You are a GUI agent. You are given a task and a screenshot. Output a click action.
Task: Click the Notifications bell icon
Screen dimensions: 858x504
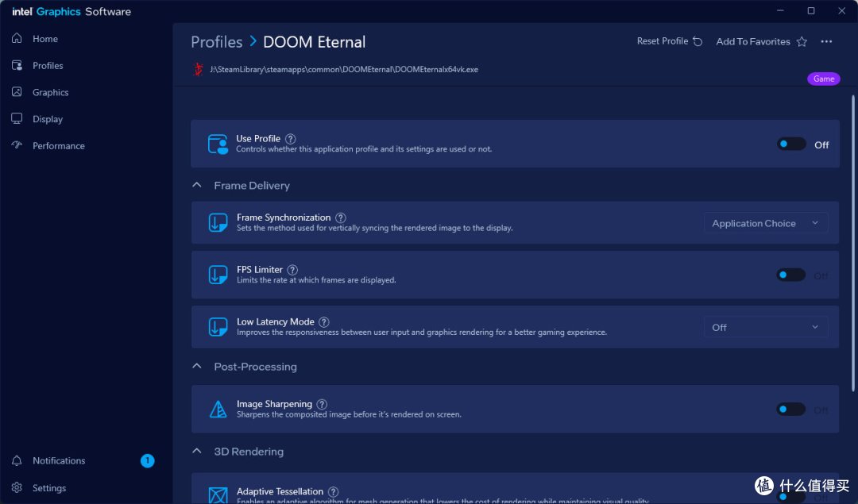tap(17, 460)
